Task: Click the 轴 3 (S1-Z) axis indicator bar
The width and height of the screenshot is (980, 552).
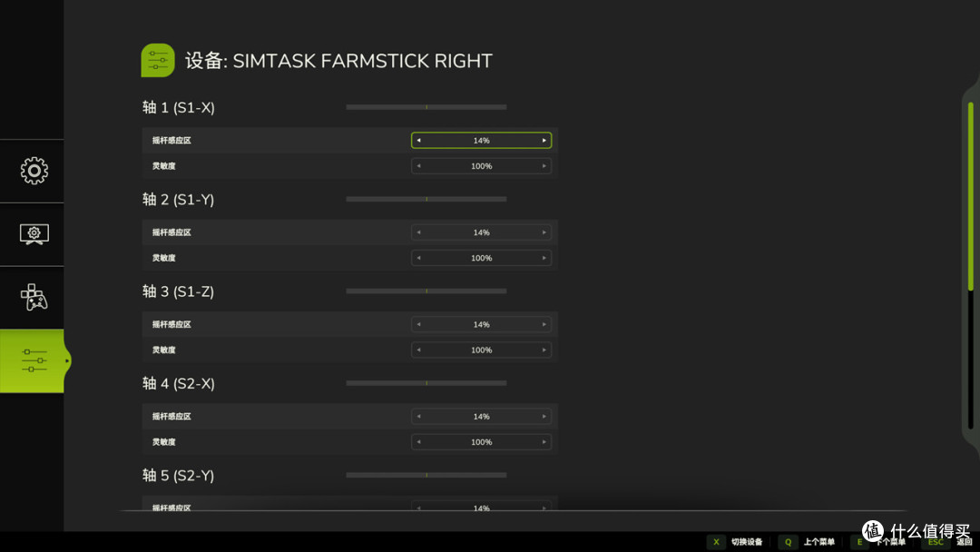Action: coord(426,291)
